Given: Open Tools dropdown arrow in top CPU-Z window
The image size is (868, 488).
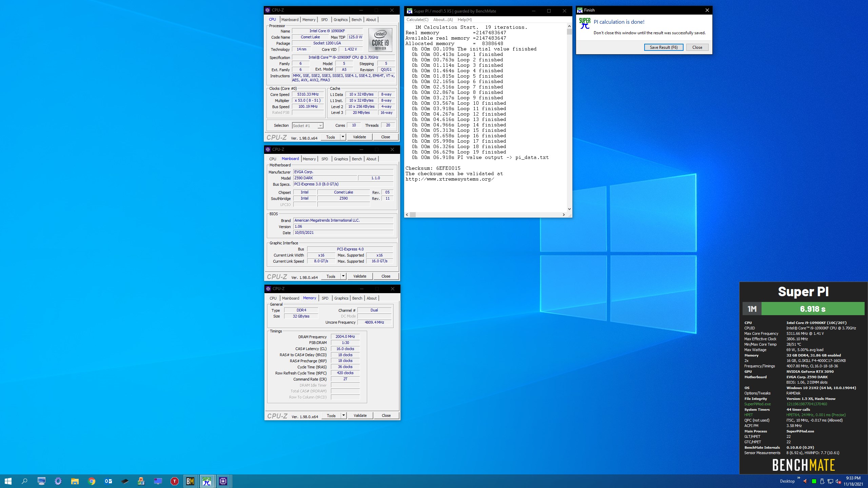Looking at the screenshot, I should 343,137.
